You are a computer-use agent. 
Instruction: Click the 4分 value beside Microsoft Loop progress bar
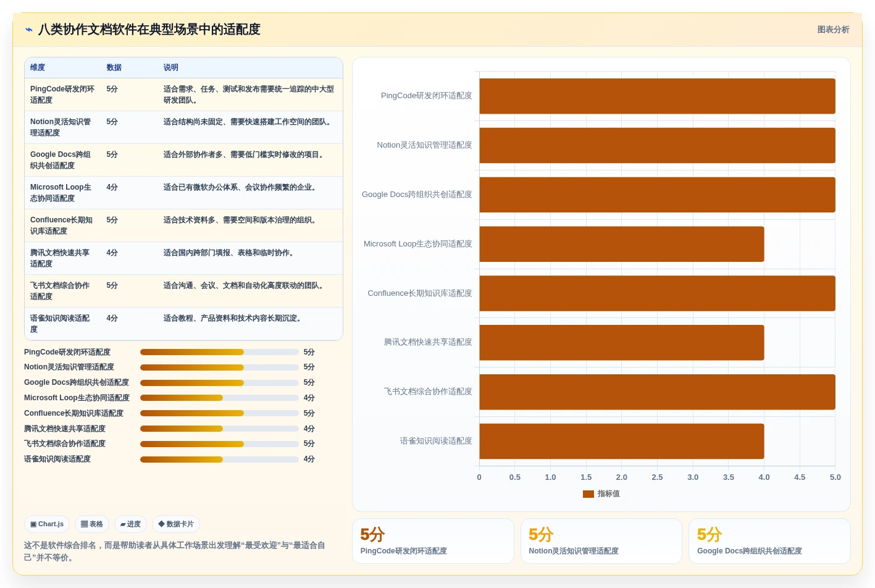point(309,398)
